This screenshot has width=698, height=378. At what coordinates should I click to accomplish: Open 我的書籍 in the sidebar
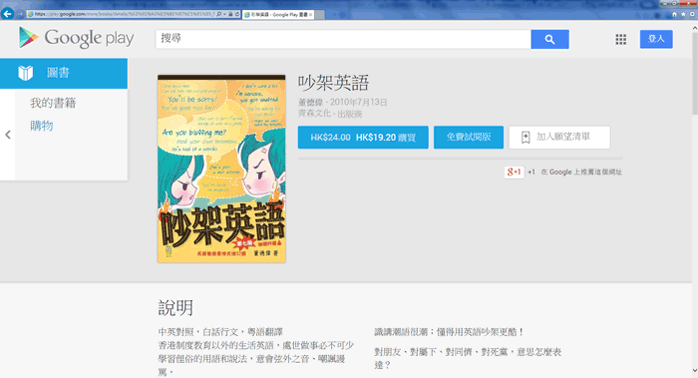coord(53,103)
